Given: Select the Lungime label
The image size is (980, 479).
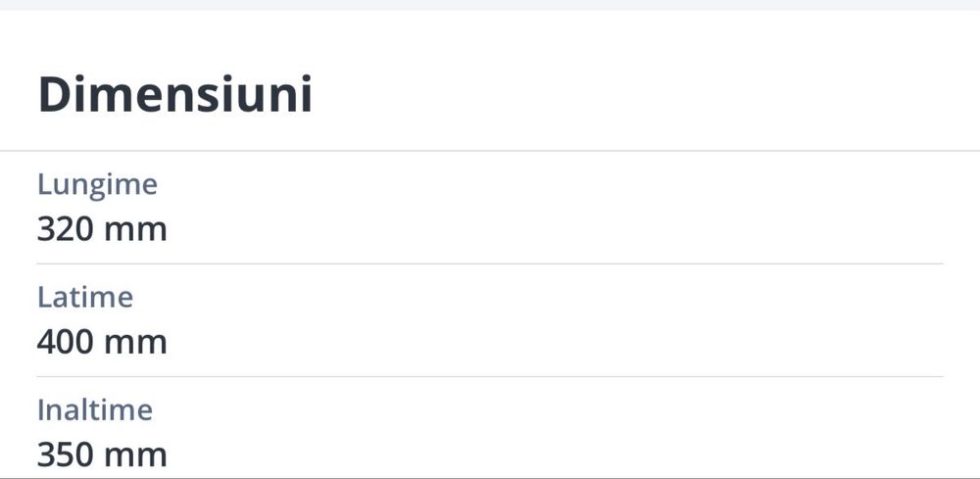Looking at the screenshot, I should pyautogui.click(x=97, y=184).
